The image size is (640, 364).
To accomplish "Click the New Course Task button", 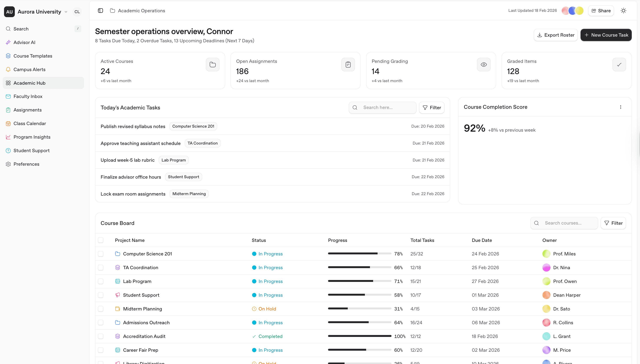I will coord(606,35).
